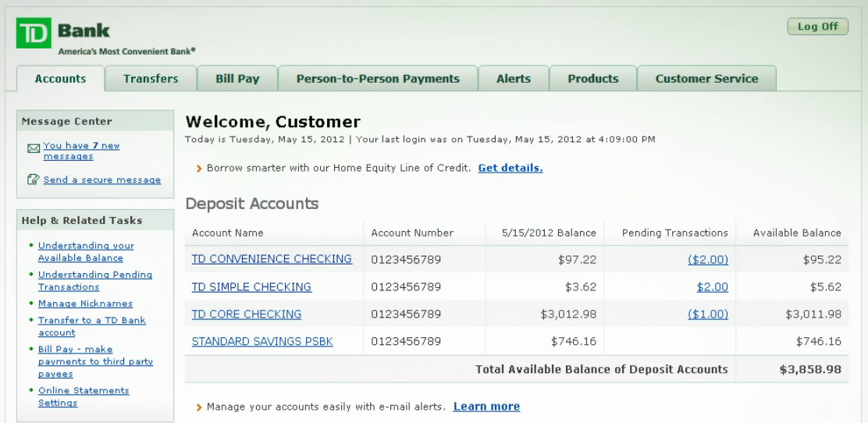Viewport: 868px width, 423px height.
Task: Open the Customer Service tab
Action: click(707, 79)
